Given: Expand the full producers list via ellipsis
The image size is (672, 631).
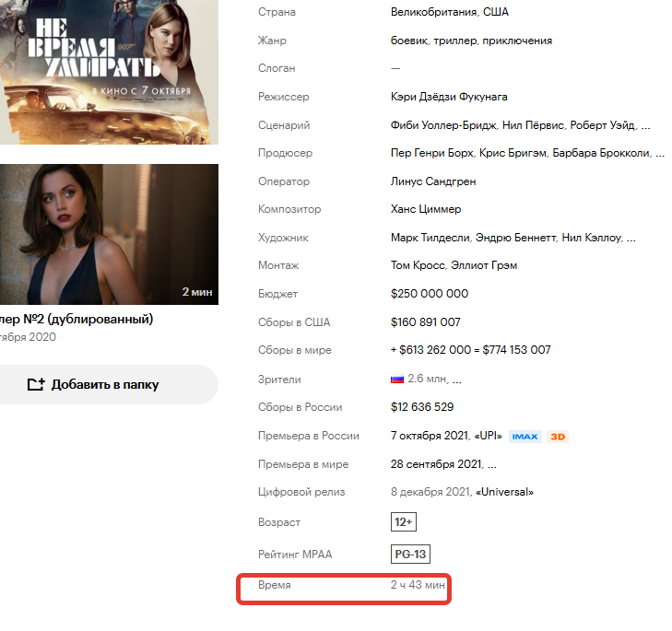Looking at the screenshot, I should pyautogui.click(x=658, y=154).
